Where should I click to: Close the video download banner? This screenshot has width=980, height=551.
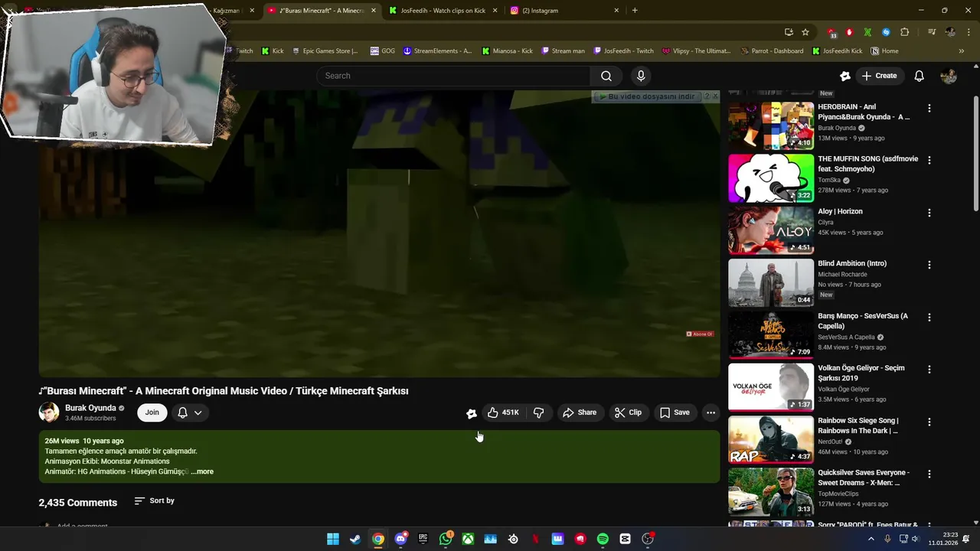715,96
